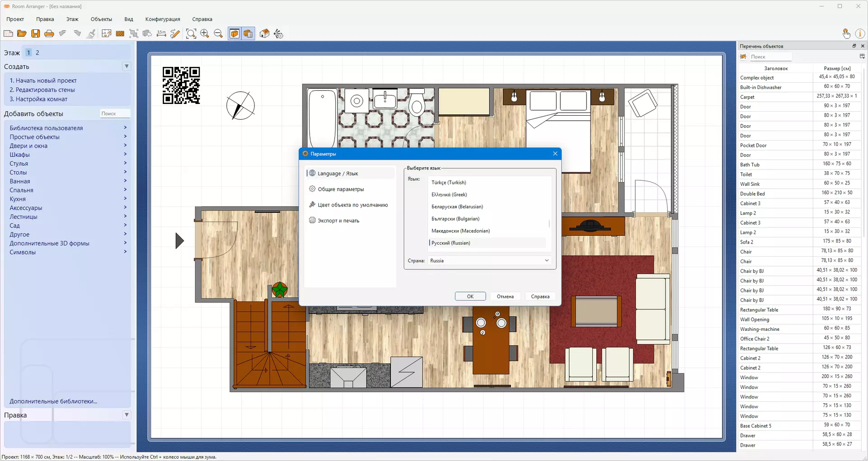Screen dimensions: 868x461
Task: Collapse the Создать section arrow
Action: pyautogui.click(x=127, y=66)
